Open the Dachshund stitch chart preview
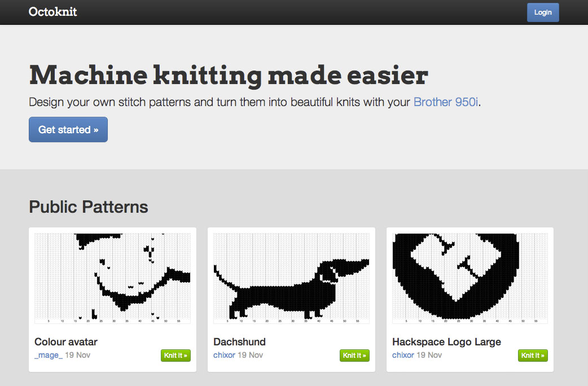588x386 pixels. click(x=291, y=277)
